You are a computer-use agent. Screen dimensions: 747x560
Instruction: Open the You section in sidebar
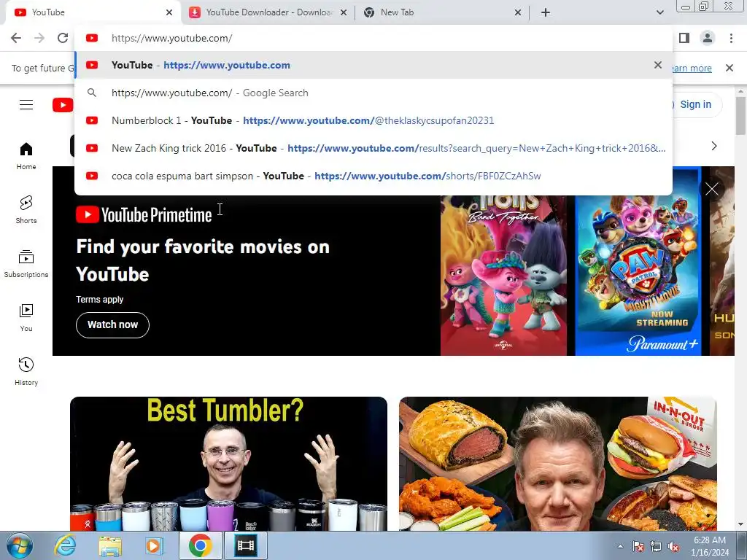(26, 318)
